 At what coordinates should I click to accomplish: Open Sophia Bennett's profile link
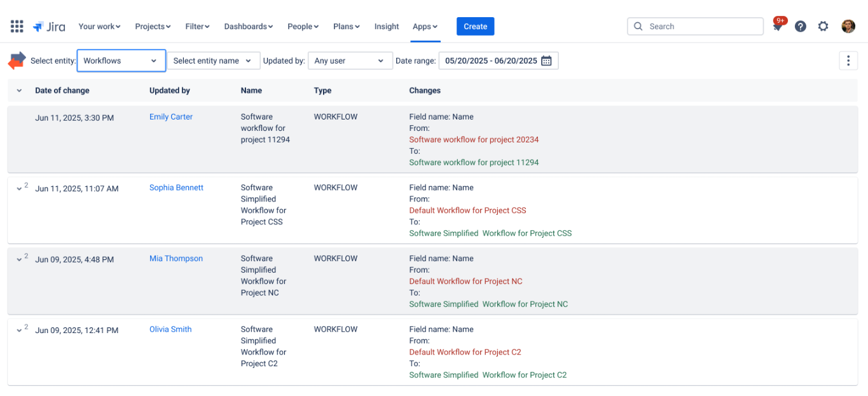pos(176,188)
